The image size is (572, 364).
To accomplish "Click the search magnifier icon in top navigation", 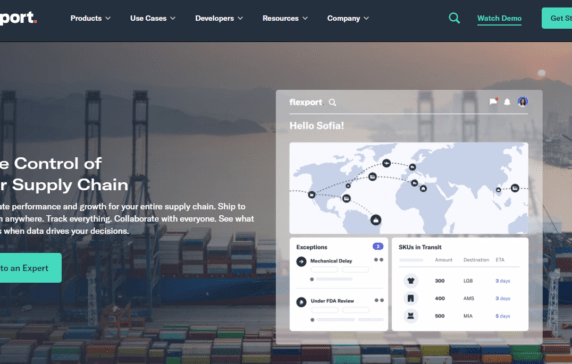I will click(x=454, y=18).
